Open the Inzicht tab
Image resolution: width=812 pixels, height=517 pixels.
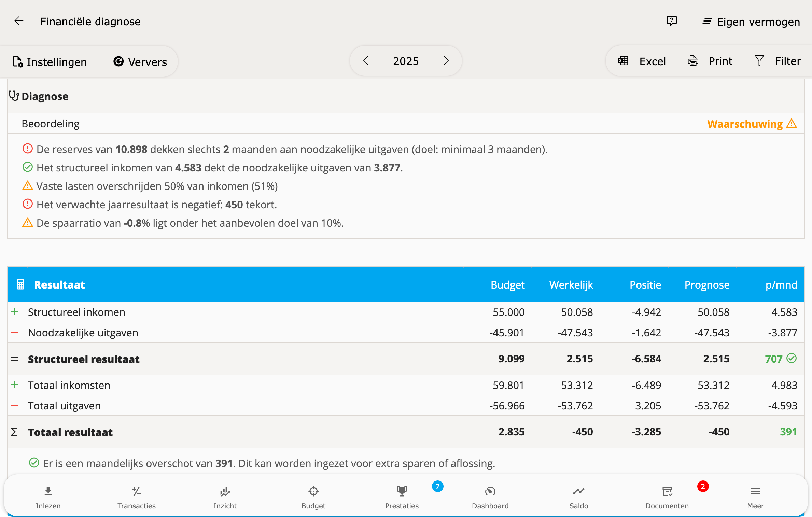225,497
